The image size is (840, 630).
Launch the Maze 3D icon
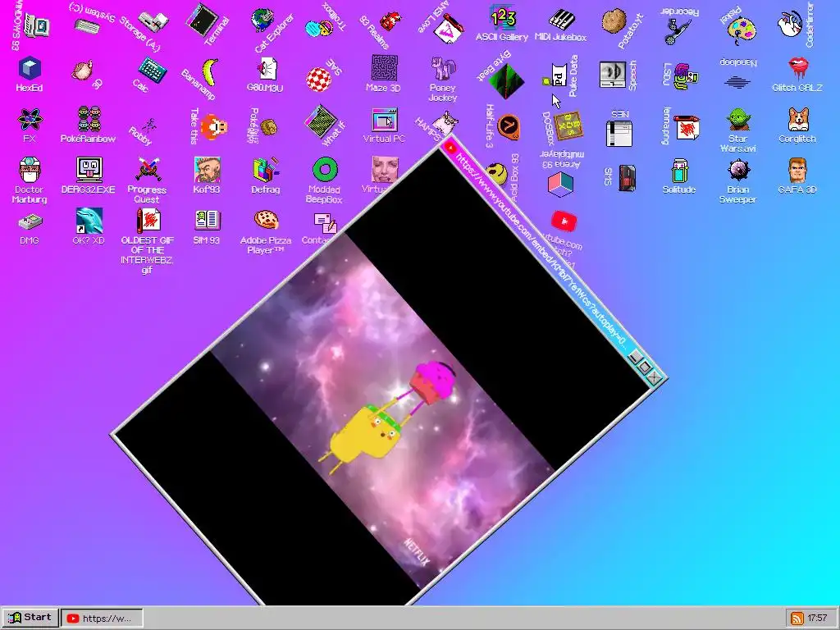(x=384, y=68)
